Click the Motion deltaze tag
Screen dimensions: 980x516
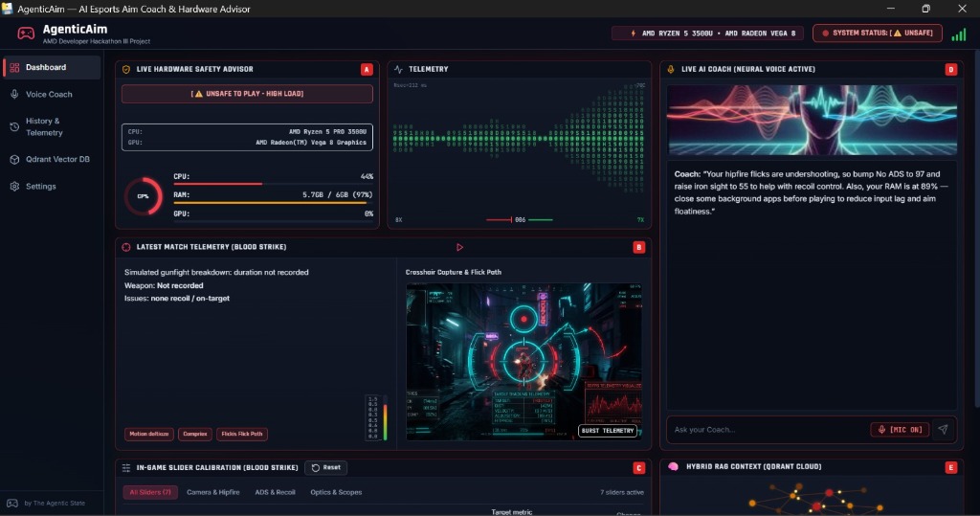148,434
